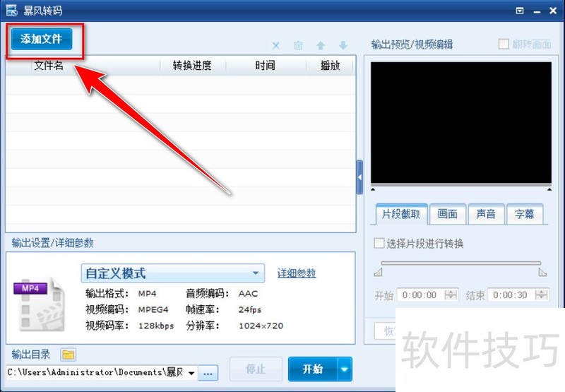
Task: Click the right marker under the video preview
Action: (x=549, y=189)
